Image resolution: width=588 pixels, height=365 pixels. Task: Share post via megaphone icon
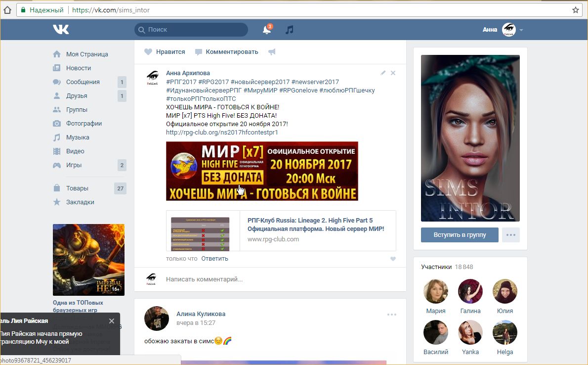click(x=272, y=52)
